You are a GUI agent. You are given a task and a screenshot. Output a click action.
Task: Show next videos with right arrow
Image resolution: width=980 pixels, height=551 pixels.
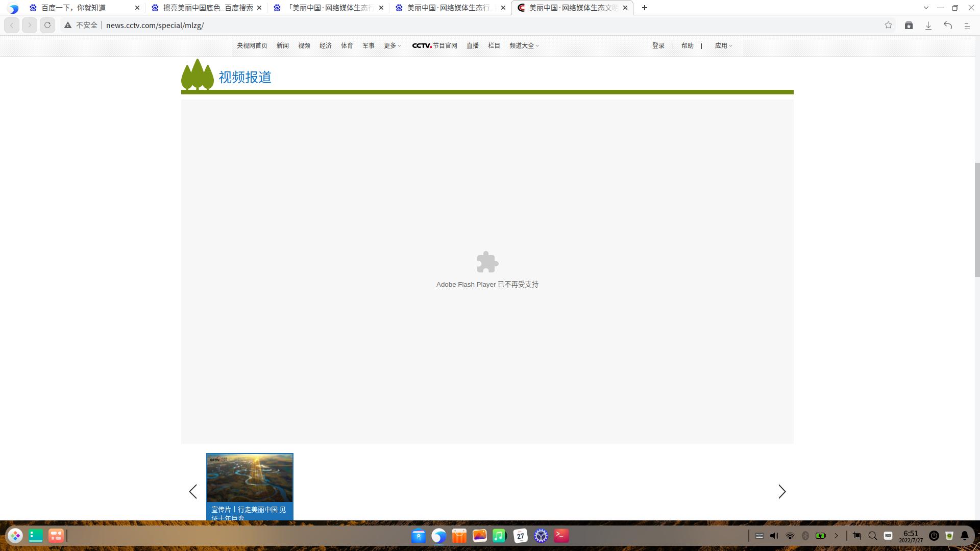coord(781,491)
